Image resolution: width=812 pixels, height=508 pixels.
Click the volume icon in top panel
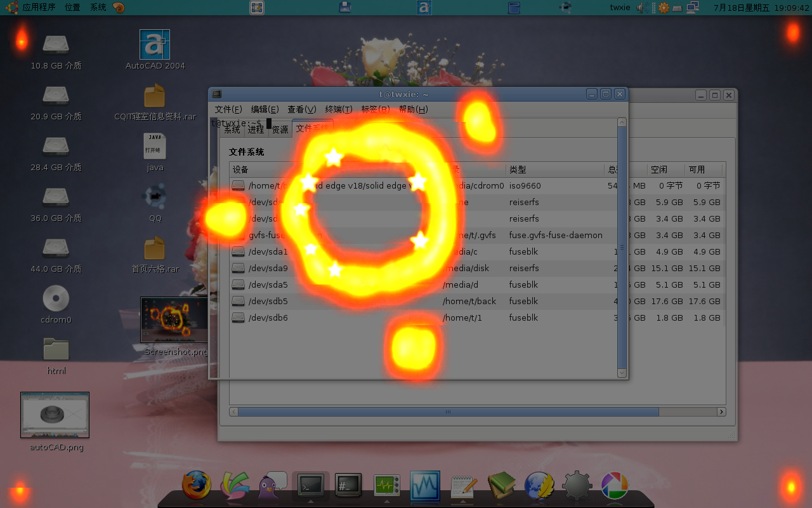(642, 8)
